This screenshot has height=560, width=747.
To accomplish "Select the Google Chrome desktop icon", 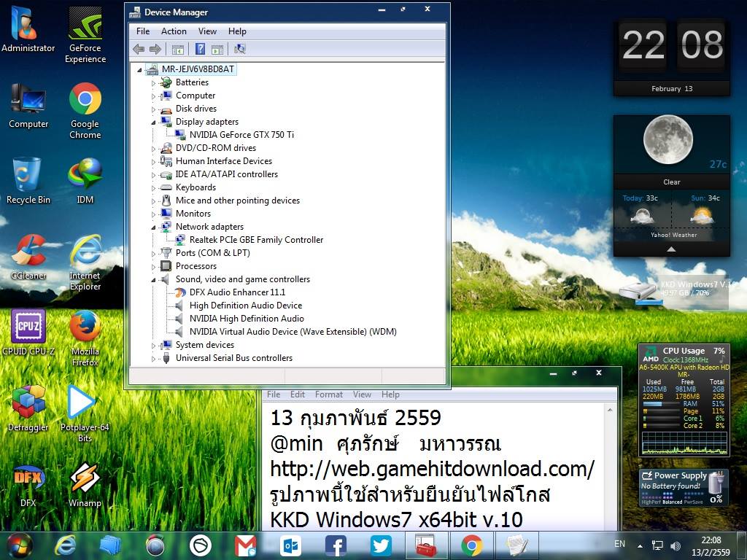I will click(85, 111).
